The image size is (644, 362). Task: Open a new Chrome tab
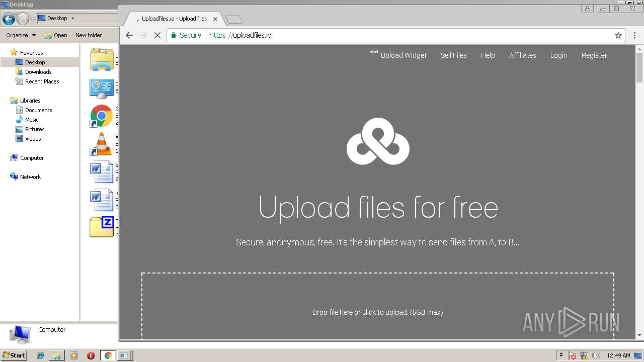tap(234, 19)
